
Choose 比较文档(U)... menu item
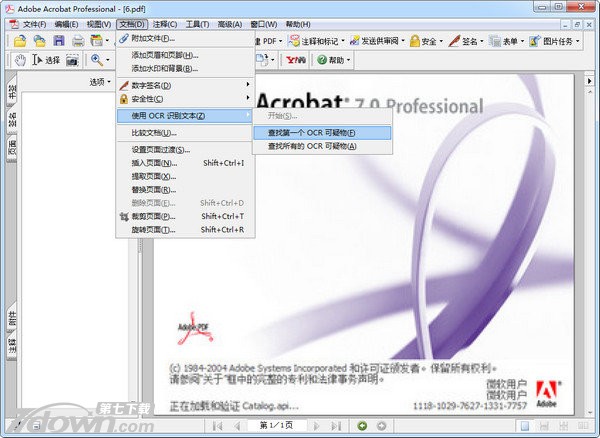tap(186, 133)
